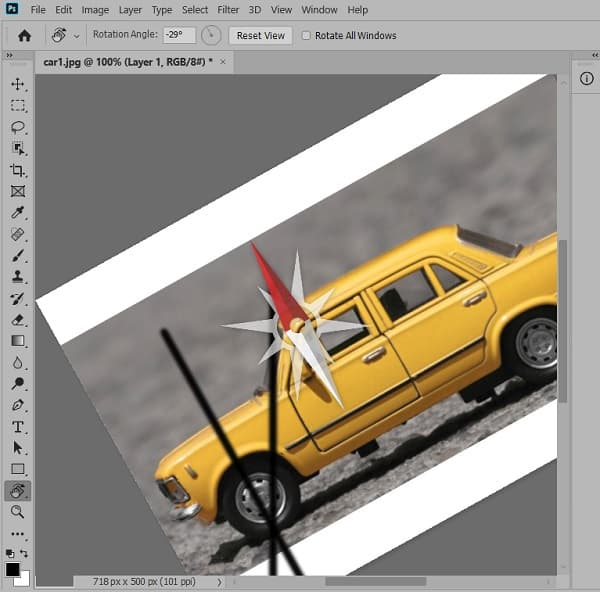Reset default foreground and background colors
This screenshot has height=592, width=600.
click(x=10, y=553)
